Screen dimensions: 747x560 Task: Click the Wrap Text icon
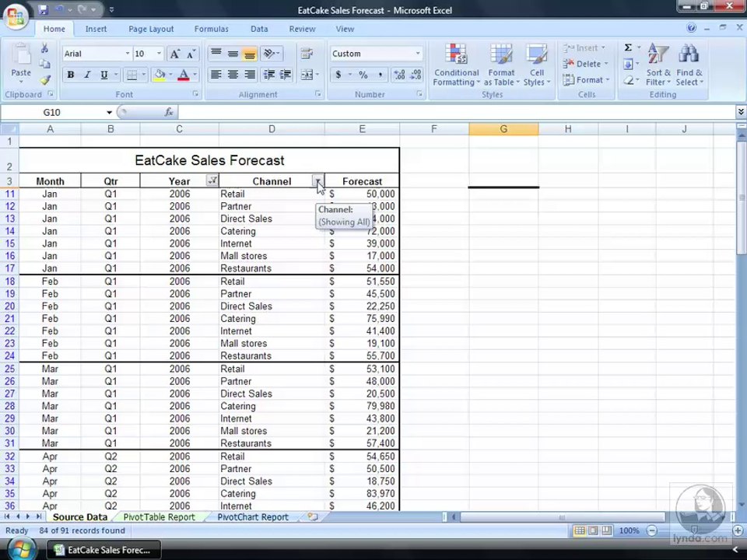307,54
